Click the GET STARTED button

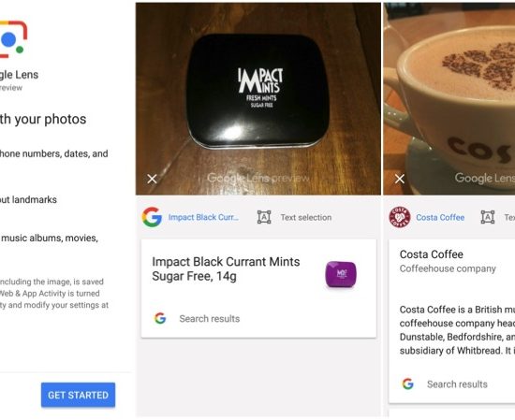(78, 395)
